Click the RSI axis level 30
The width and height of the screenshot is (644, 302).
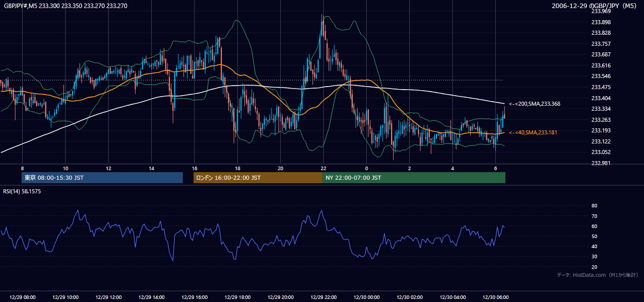(x=594, y=257)
